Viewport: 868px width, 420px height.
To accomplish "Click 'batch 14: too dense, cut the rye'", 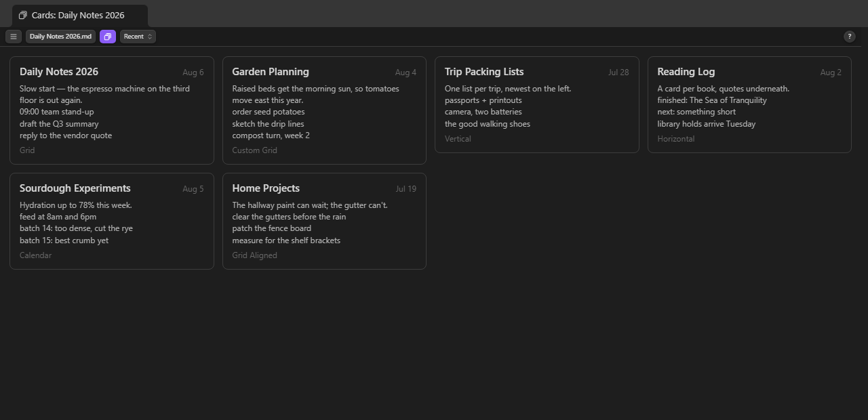I will click(76, 228).
